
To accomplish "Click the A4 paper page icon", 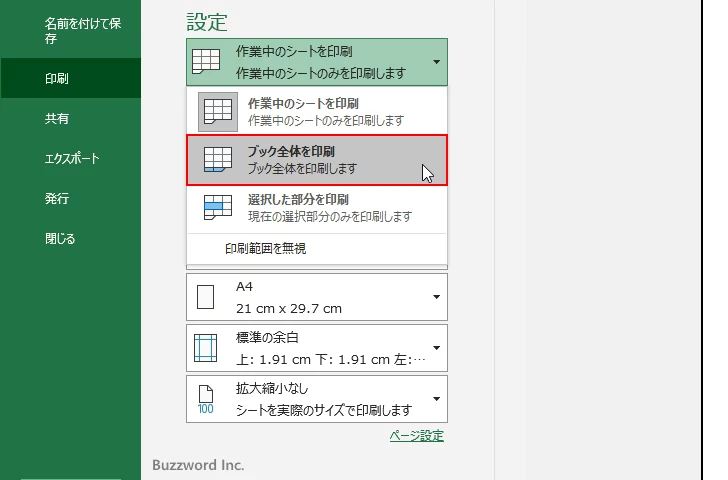I will (x=205, y=297).
